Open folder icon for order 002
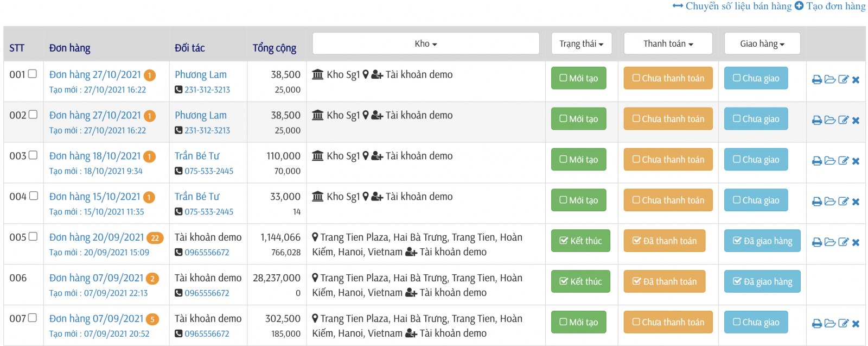 point(829,120)
